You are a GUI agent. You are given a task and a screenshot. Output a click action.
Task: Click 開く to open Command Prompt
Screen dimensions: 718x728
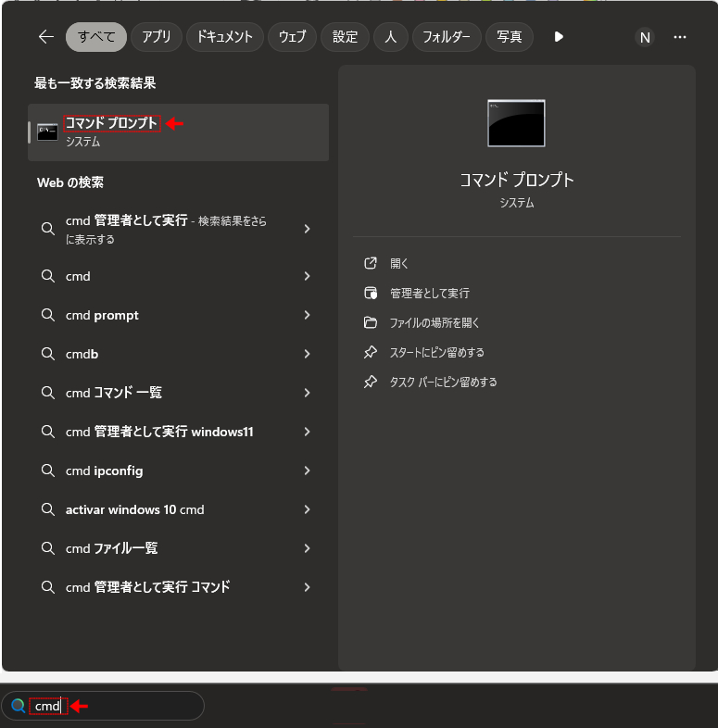coord(399,263)
